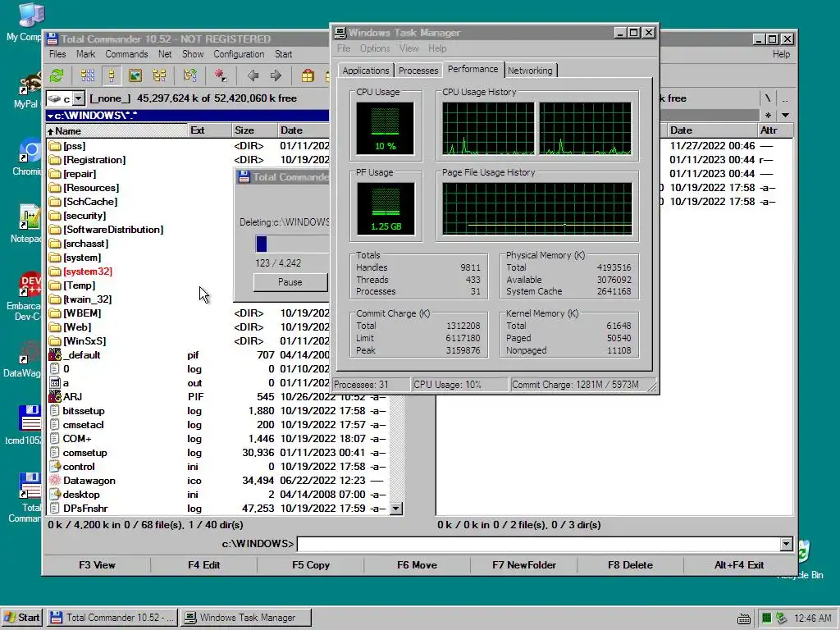The width and height of the screenshot is (840, 630).
Task: Sort right panel by Attr column header
Action: pyautogui.click(x=774, y=130)
